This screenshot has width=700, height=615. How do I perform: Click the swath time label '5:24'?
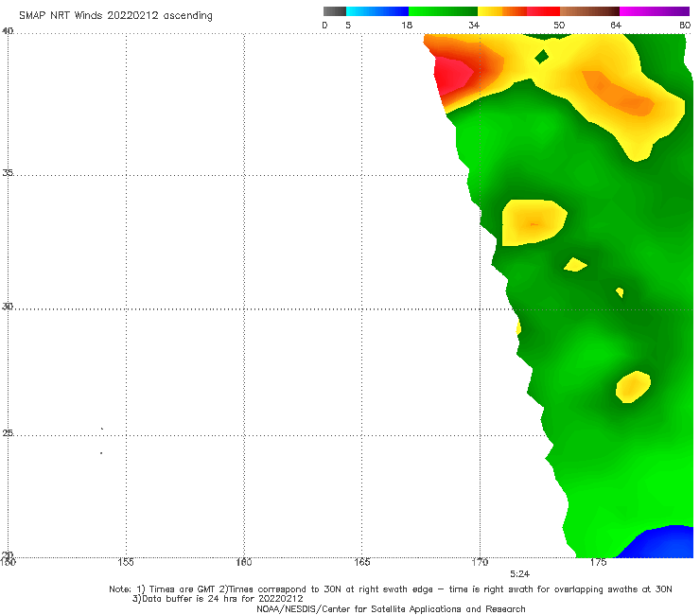[519, 574]
